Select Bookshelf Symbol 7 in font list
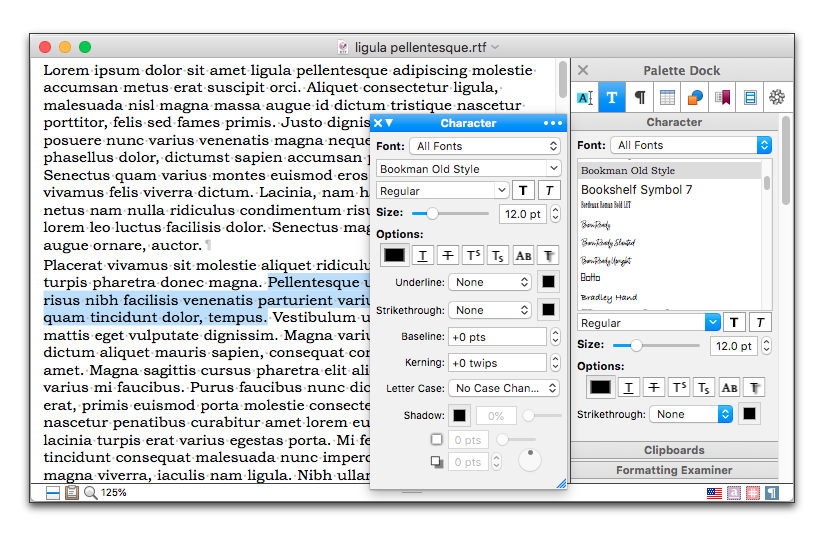825x535 pixels. point(636,190)
